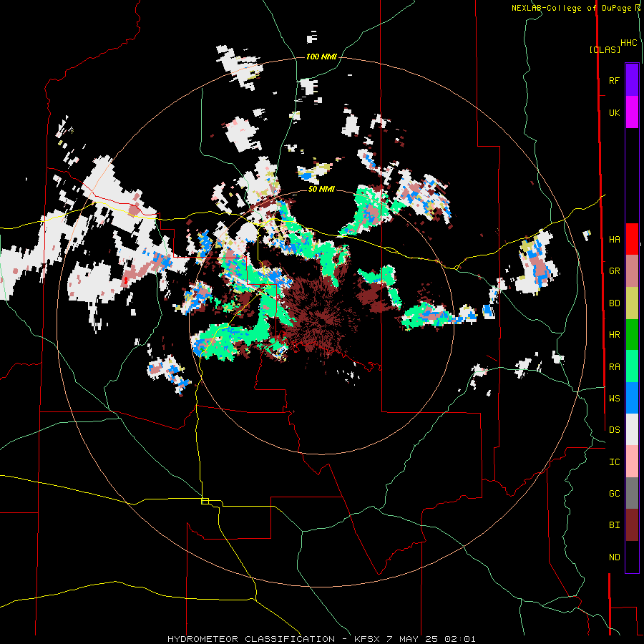Click the HYDROMETEOR CLASSIFICATION title text
The image size is (644, 644).
click(251, 639)
